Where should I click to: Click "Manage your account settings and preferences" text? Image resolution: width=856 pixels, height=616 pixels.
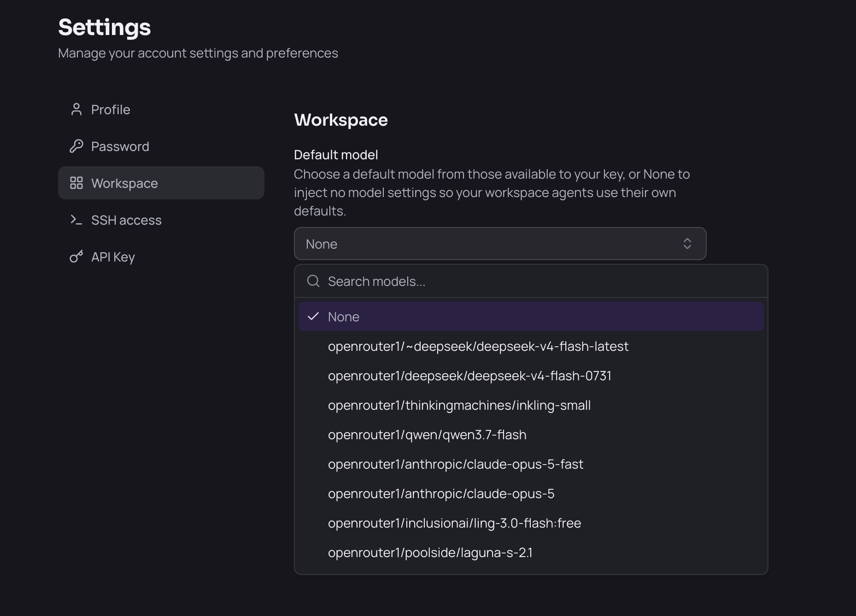click(198, 53)
